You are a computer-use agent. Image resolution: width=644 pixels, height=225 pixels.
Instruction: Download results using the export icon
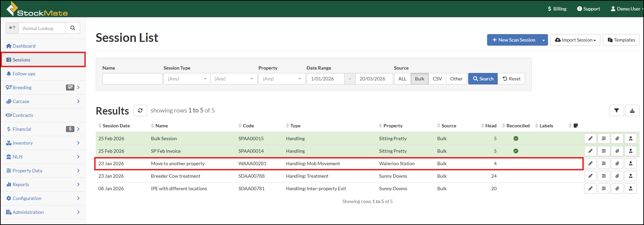pyautogui.click(x=632, y=110)
